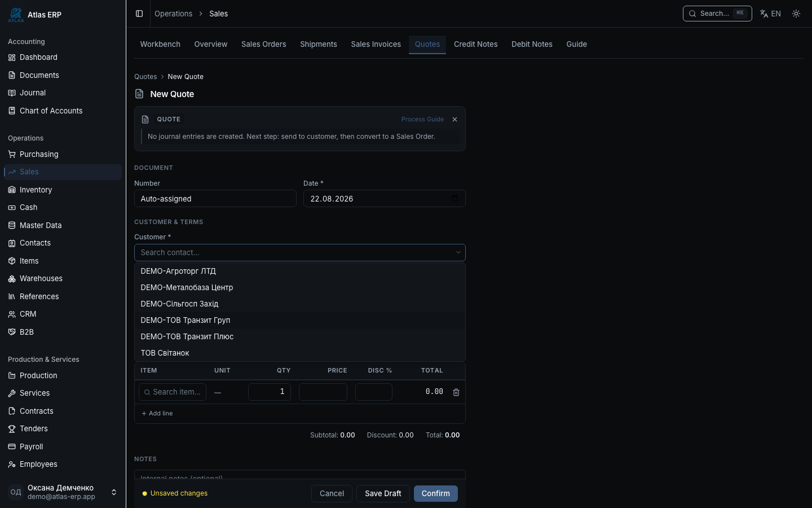Open Warehouses icon in sidebar

coord(12,279)
